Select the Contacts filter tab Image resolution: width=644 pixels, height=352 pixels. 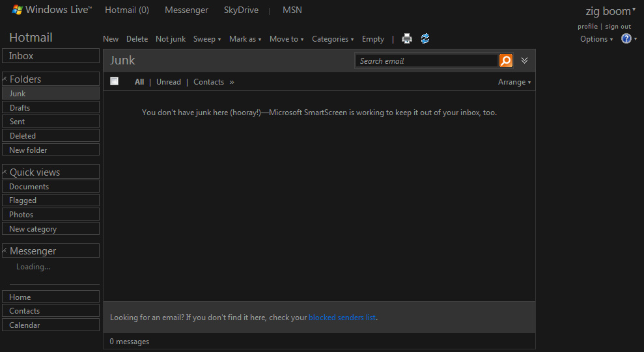(x=208, y=82)
